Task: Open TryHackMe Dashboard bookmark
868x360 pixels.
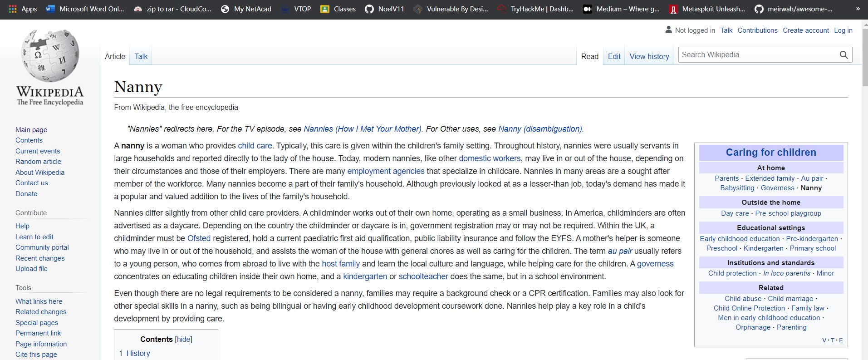Action: pos(535,9)
